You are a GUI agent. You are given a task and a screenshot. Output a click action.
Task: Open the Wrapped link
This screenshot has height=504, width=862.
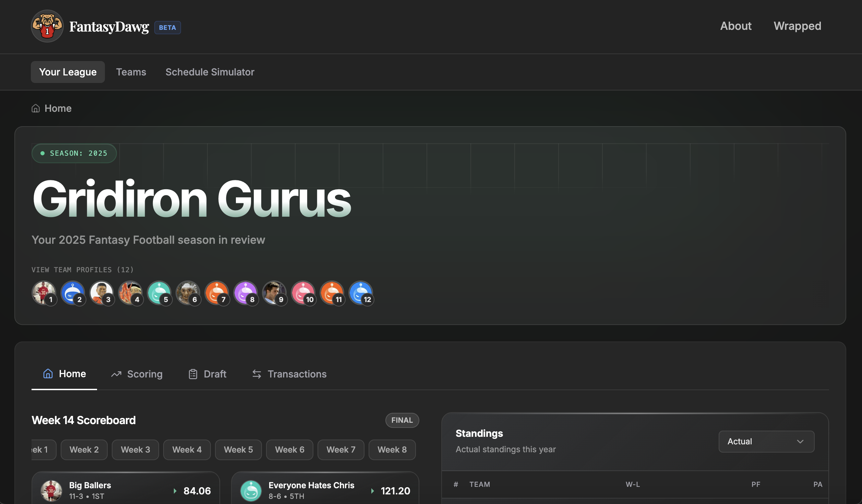(797, 26)
